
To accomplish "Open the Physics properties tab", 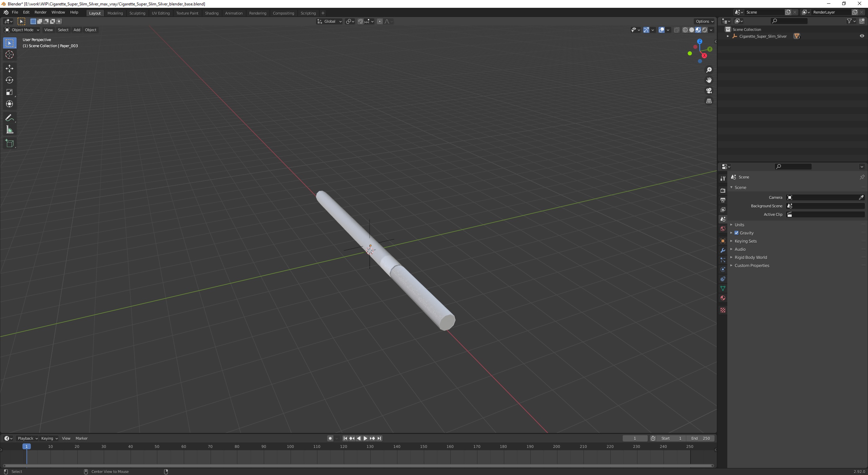I will coord(723,269).
